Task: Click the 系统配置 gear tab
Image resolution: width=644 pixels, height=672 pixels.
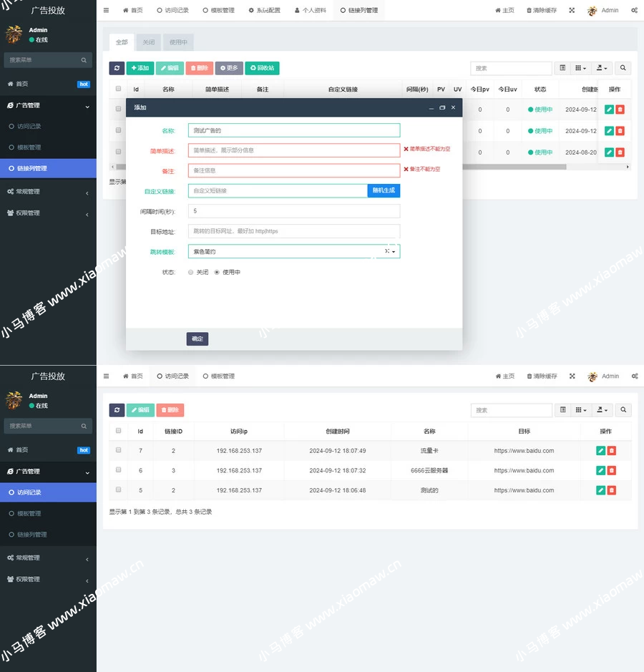Action: 264,11
